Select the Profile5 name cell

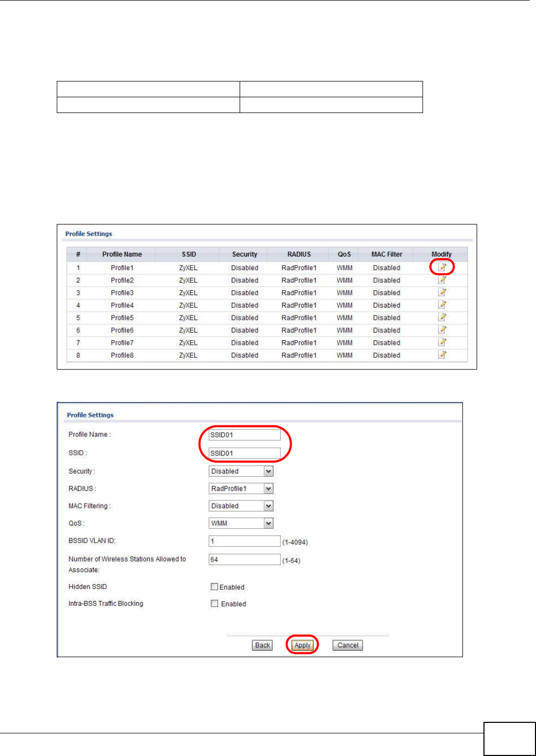(122, 318)
